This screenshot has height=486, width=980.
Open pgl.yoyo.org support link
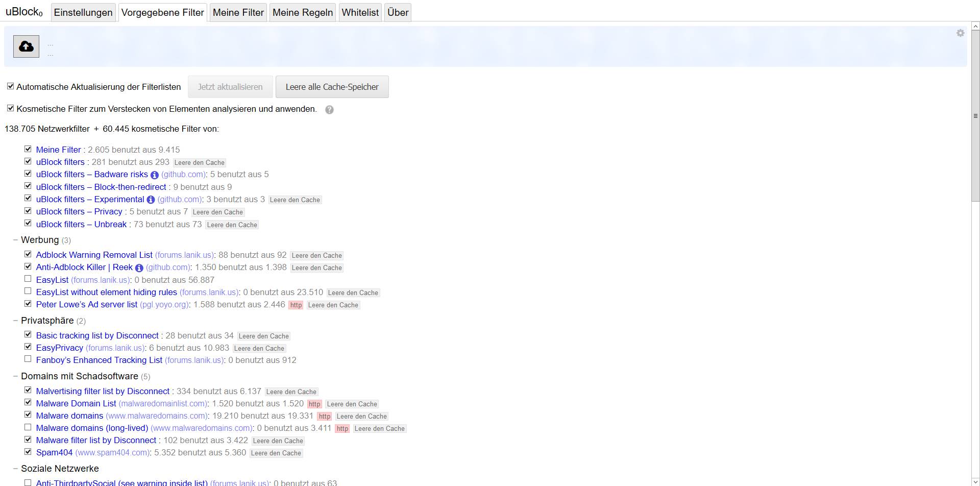click(164, 304)
